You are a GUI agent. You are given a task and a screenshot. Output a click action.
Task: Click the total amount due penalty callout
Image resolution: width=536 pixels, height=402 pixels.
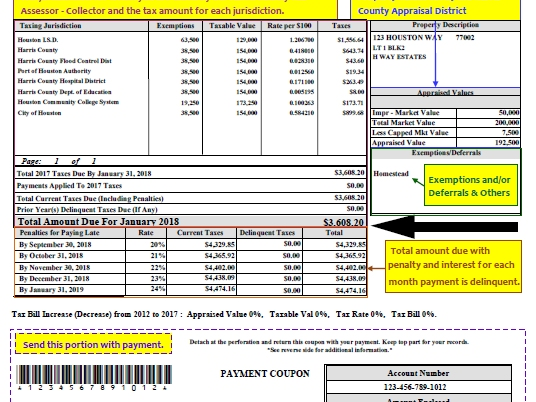click(x=453, y=267)
